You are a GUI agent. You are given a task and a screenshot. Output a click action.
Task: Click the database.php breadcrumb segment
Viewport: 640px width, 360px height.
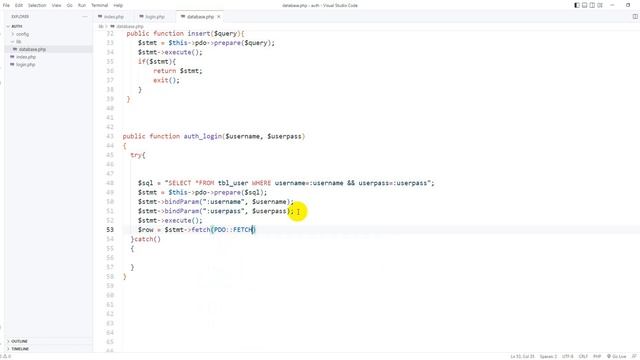(x=130, y=27)
